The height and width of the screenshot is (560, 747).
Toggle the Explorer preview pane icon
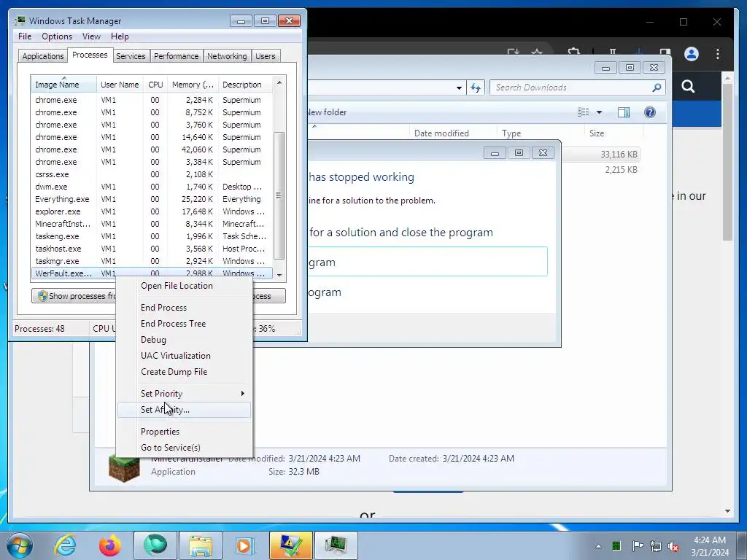tap(623, 112)
